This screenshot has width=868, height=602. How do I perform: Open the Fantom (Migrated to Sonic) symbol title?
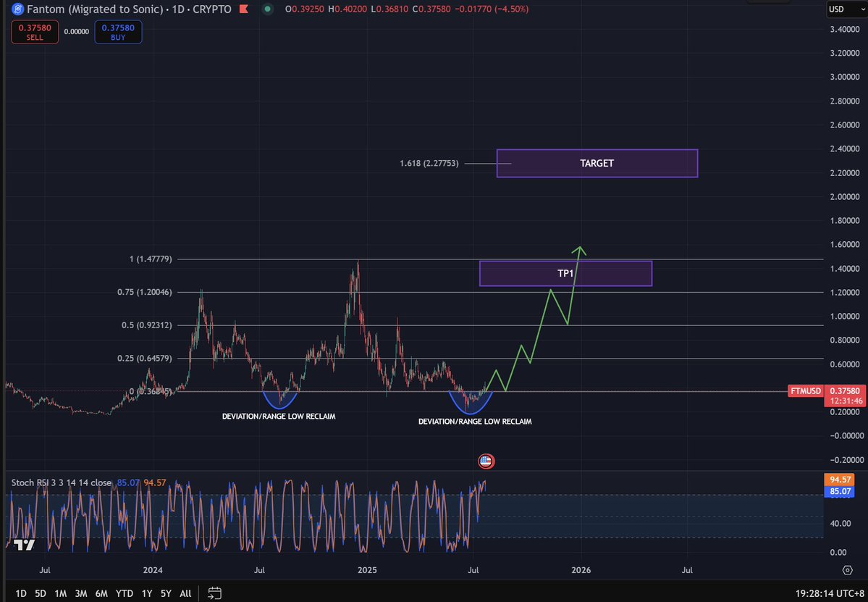(x=95, y=9)
